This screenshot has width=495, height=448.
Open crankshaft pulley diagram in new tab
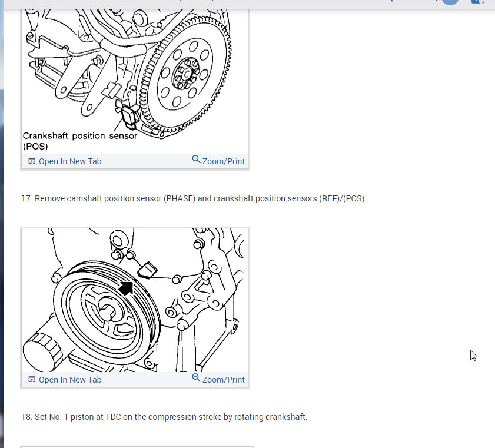click(65, 380)
